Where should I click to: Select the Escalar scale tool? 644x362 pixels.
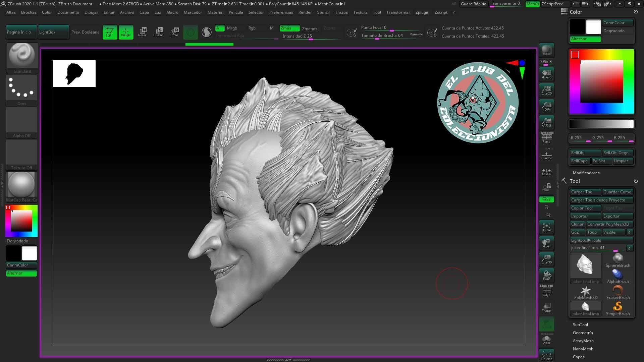[158, 32]
